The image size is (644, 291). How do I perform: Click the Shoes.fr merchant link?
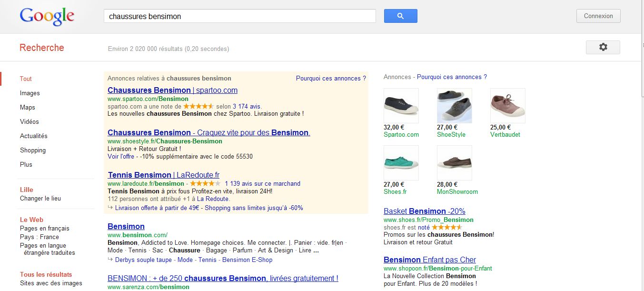point(395,192)
